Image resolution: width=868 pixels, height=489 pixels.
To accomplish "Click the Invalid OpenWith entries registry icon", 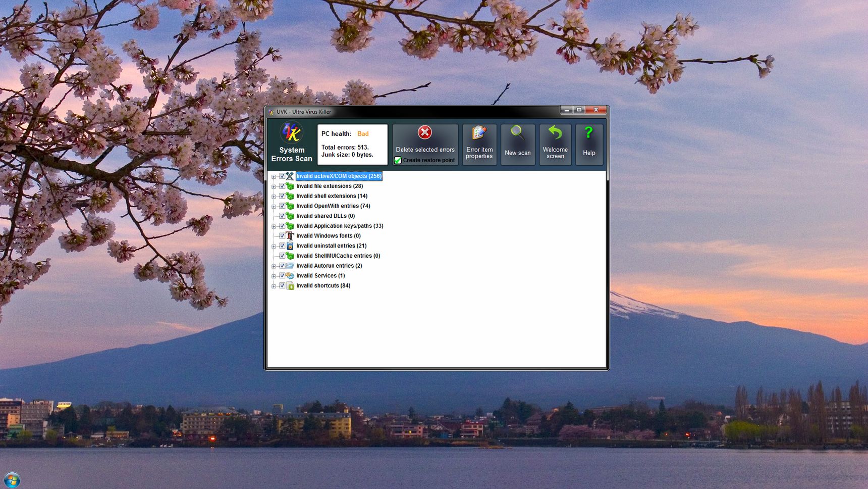I will click(290, 206).
